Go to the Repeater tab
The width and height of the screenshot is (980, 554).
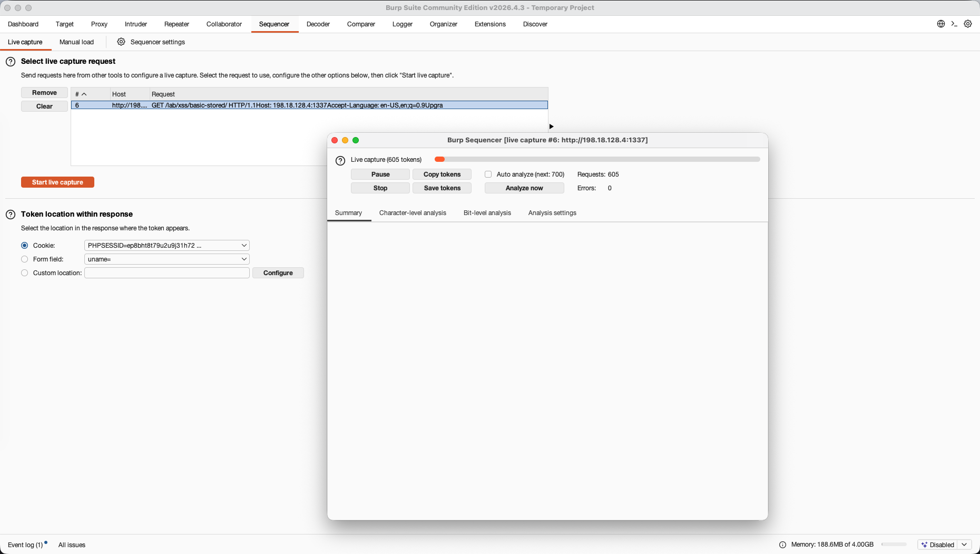click(x=177, y=24)
